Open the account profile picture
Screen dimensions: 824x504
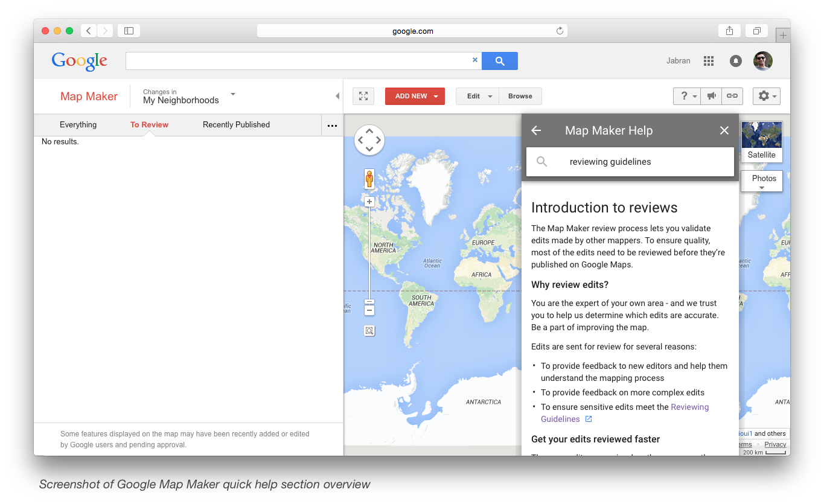tap(763, 61)
